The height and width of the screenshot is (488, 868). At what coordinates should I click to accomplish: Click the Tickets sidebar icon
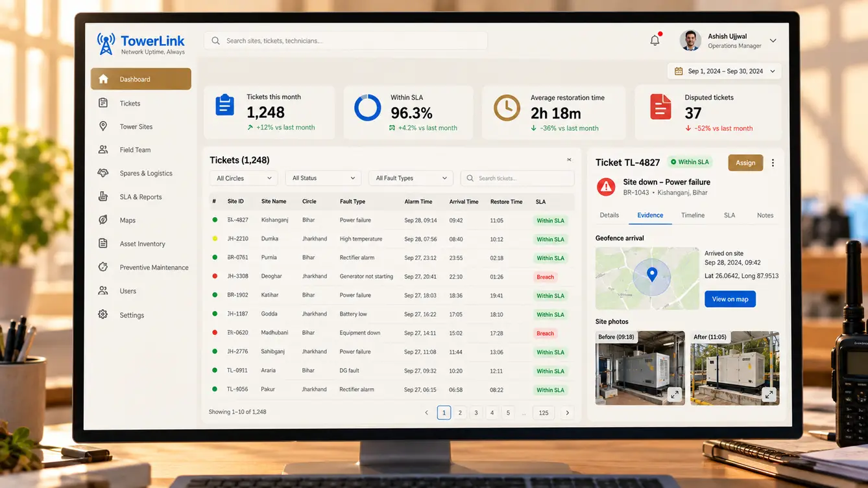pyautogui.click(x=103, y=103)
